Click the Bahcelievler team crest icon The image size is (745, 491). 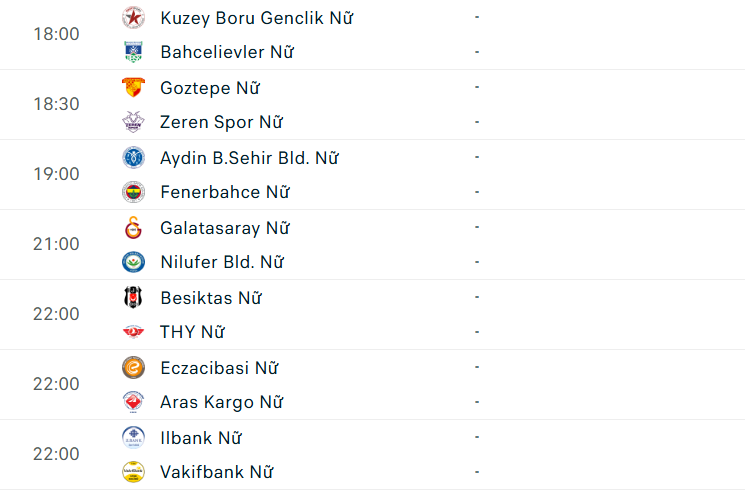tap(133, 51)
